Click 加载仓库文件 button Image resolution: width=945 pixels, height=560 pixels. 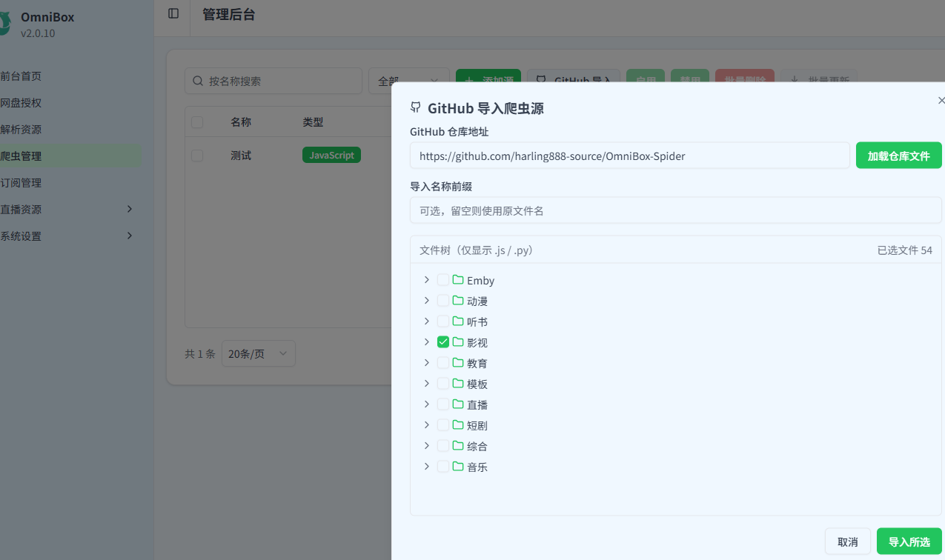tap(899, 156)
